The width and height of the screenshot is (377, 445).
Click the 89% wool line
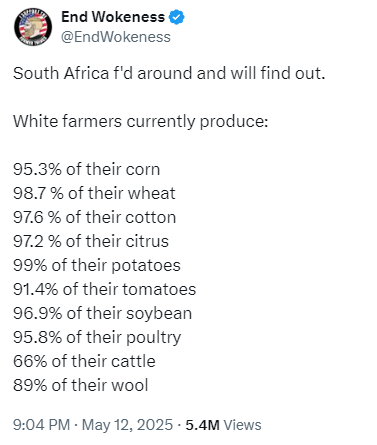point(81,385)
